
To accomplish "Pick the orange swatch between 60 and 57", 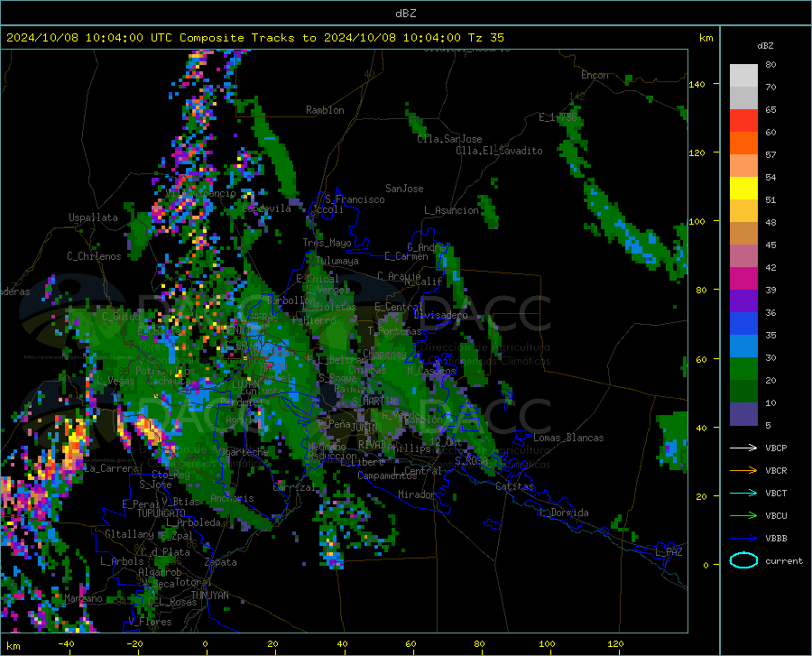I will click(x=743, y=143).
